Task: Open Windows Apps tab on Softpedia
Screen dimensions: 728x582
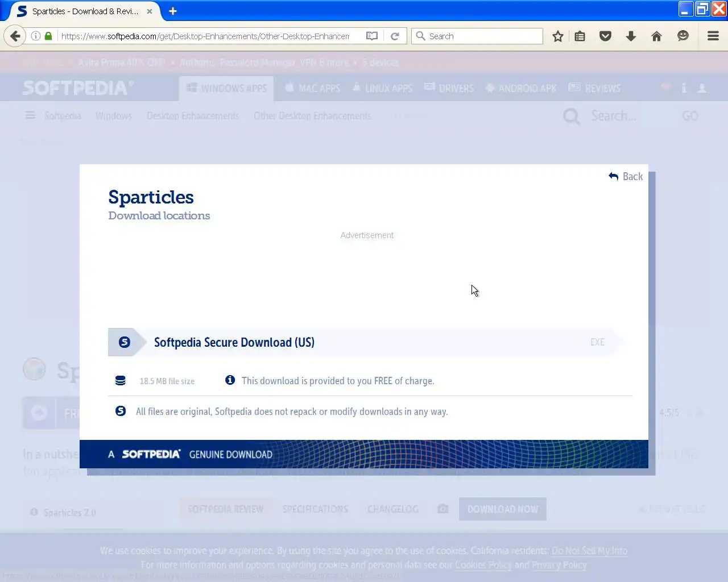Action: (227, 88)
